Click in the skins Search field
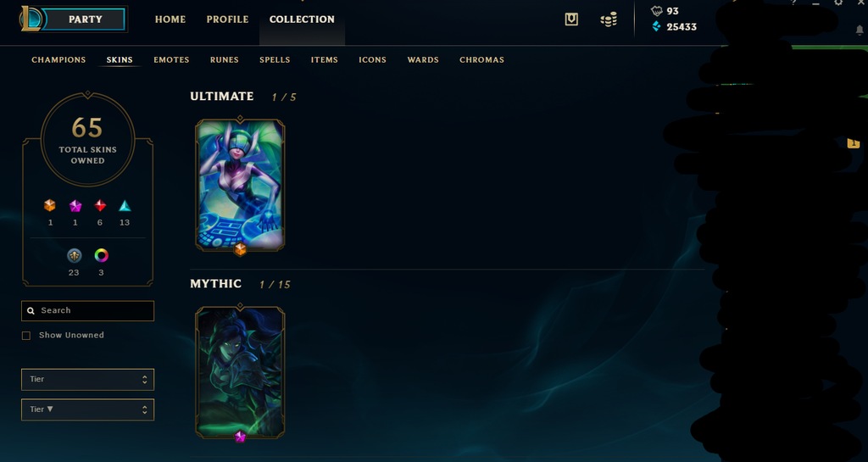Screen dimensions: 868x462 [87, 311]
